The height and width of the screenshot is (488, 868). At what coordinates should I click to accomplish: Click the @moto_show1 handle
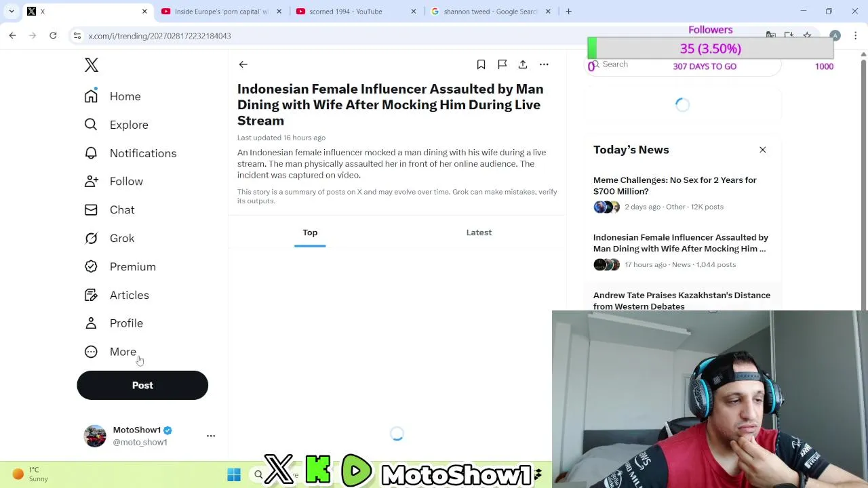[x=140, y=443]
